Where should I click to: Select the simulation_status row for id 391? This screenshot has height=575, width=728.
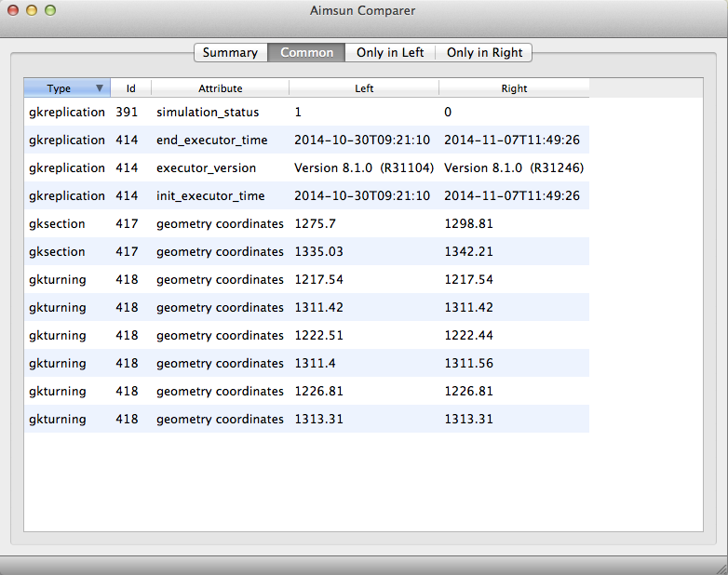point(306,112)
